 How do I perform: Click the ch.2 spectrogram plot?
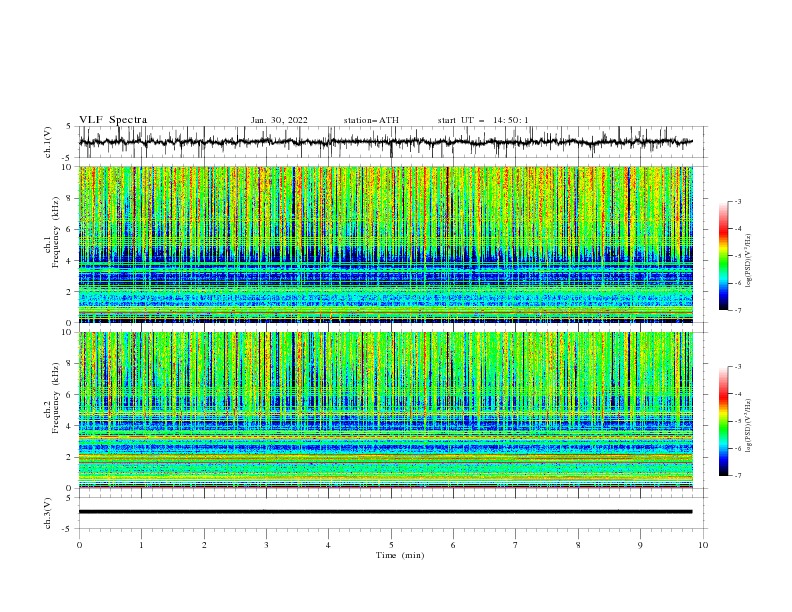[386, 410]
